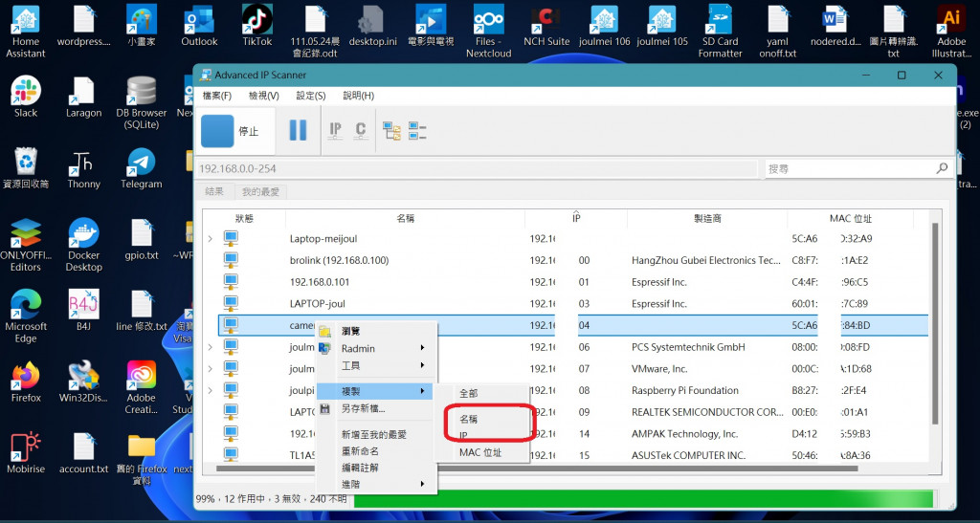Open the TikTok desktop icon

tap(257, 26)
